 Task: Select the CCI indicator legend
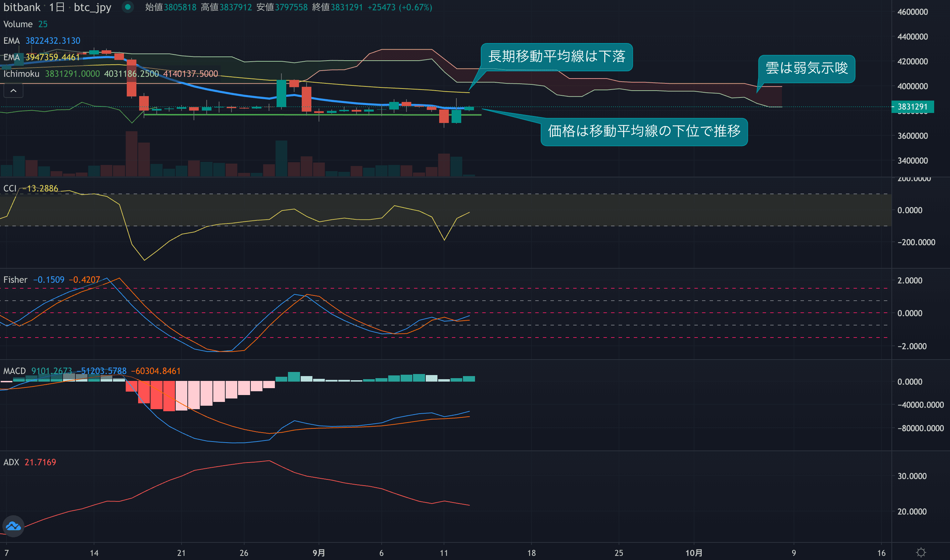point(10,188)
